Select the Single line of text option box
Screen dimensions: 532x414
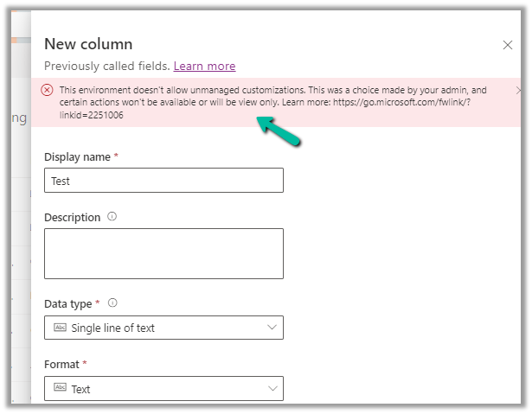tap(163, 328)
